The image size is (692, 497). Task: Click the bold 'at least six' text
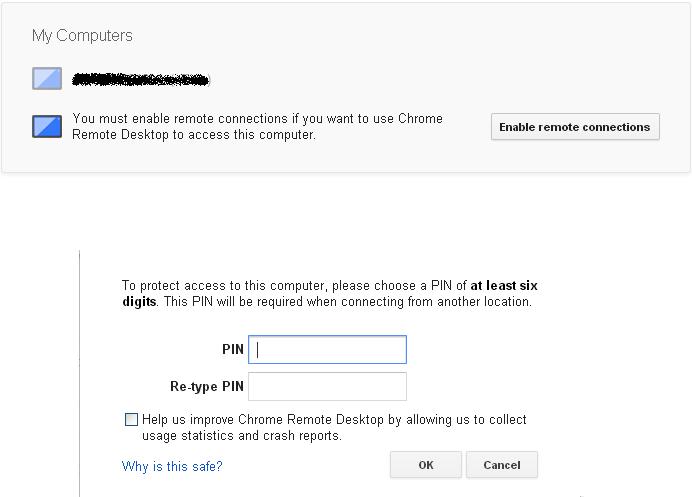tap(504, 286)
